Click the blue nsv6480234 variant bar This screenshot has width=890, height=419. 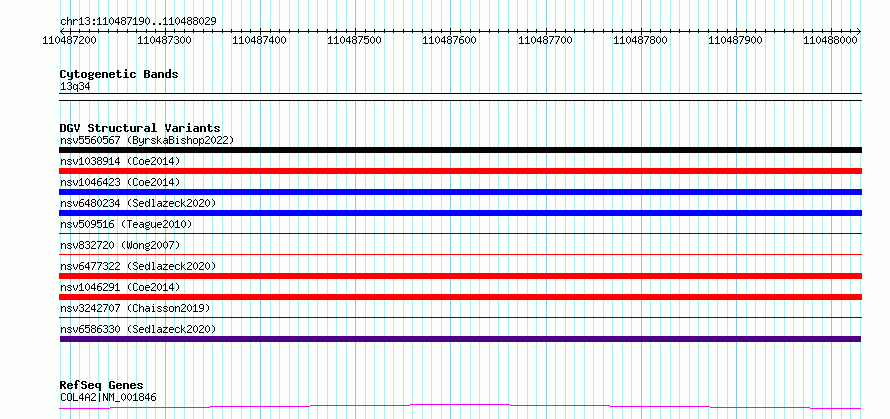pyautogui.click(x=460, y=213)
